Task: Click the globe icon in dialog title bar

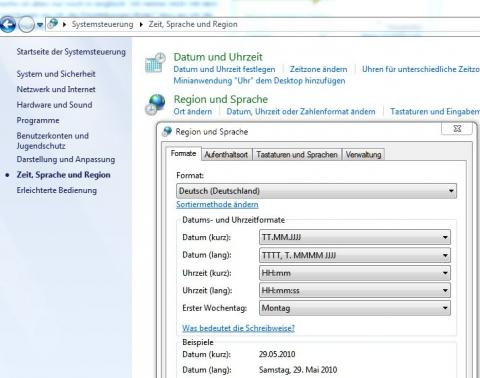Action: [167, 132]
